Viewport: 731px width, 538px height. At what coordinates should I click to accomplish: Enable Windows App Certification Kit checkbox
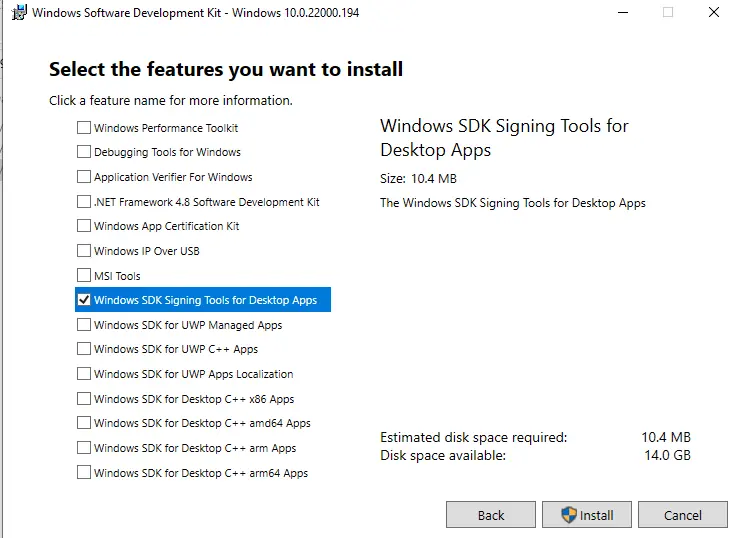pyautogui.click(x=84, y=226)
